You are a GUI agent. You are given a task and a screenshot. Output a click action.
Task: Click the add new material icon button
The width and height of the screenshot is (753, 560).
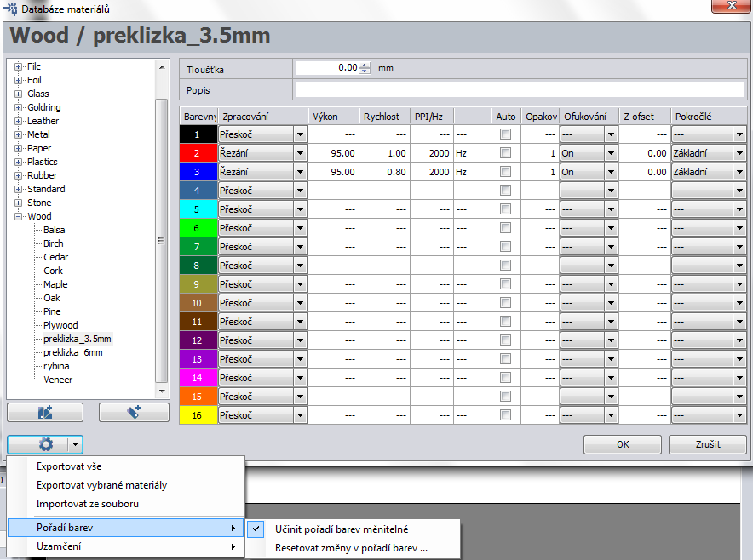point(134,412)
